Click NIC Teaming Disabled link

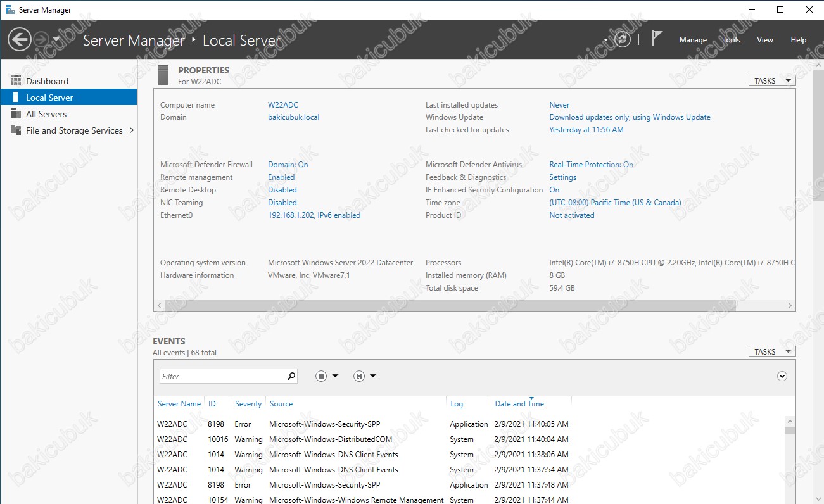(x=282, y=203)
